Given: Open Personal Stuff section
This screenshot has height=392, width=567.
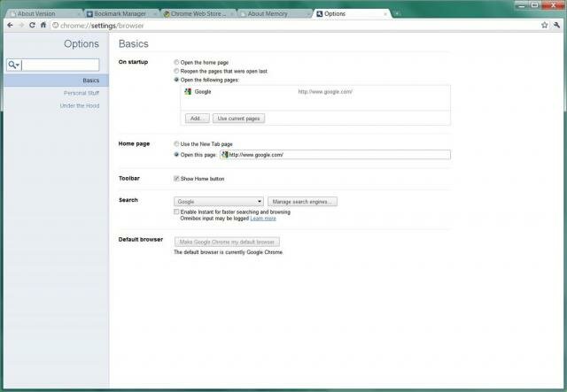Looking at the screenshot, I should [82, 93].
